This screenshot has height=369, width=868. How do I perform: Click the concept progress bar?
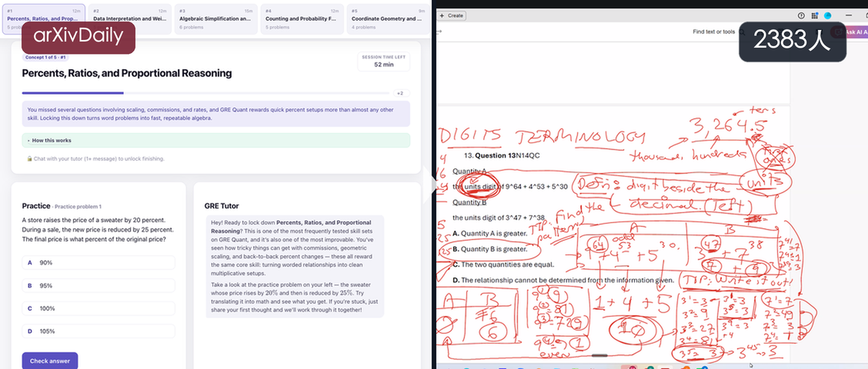point(206,93)
